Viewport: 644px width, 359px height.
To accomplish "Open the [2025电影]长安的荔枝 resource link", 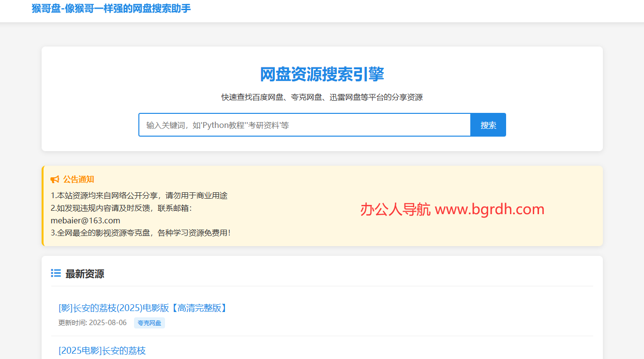I will pos(102,351).
